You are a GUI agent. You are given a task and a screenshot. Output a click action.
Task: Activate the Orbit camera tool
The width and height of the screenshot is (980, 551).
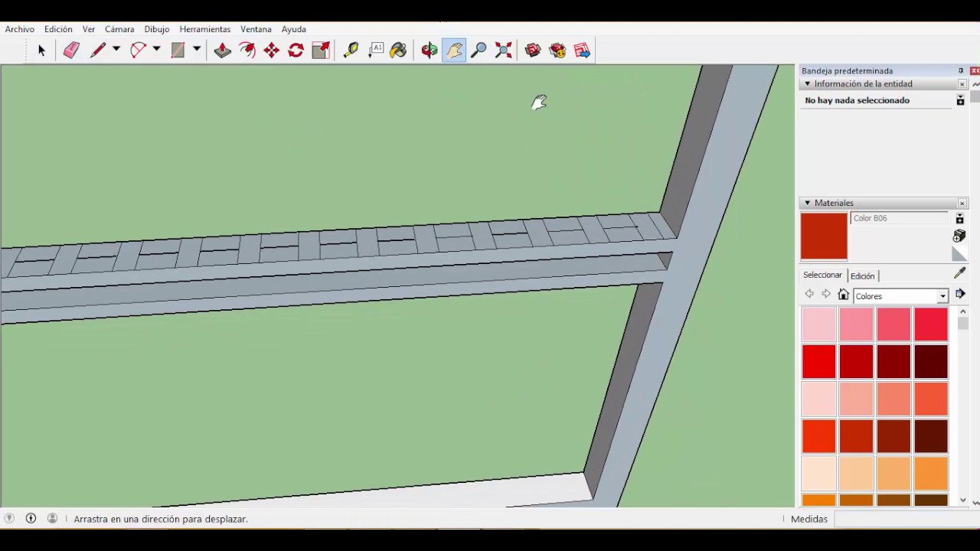point(429,51)
